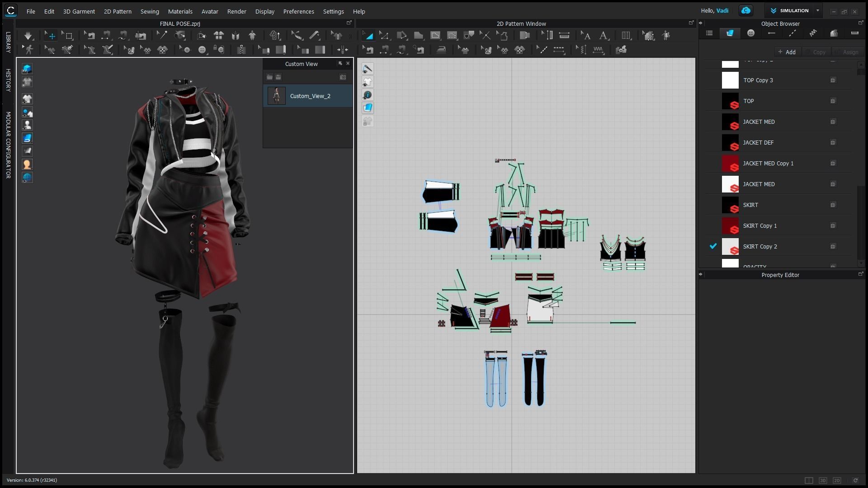Click the cloud sync icon next to Vadi
The image size is (868, 488).
746,10
